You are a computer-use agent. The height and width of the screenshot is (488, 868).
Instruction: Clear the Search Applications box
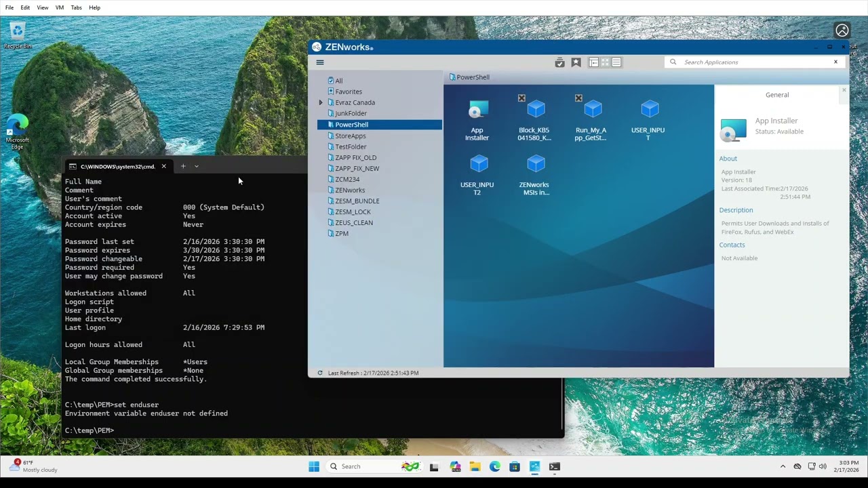835,62
